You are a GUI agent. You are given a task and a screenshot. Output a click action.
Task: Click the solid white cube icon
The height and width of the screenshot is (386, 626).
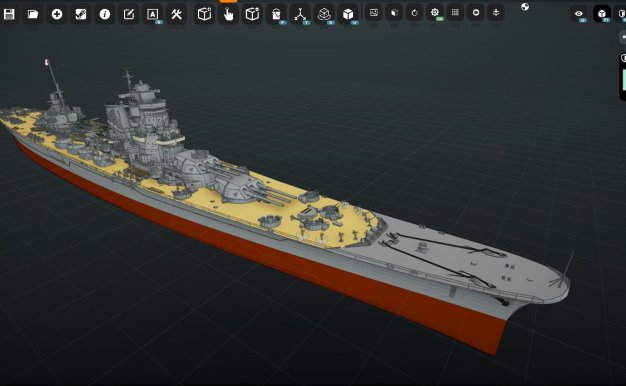(348, 14)
